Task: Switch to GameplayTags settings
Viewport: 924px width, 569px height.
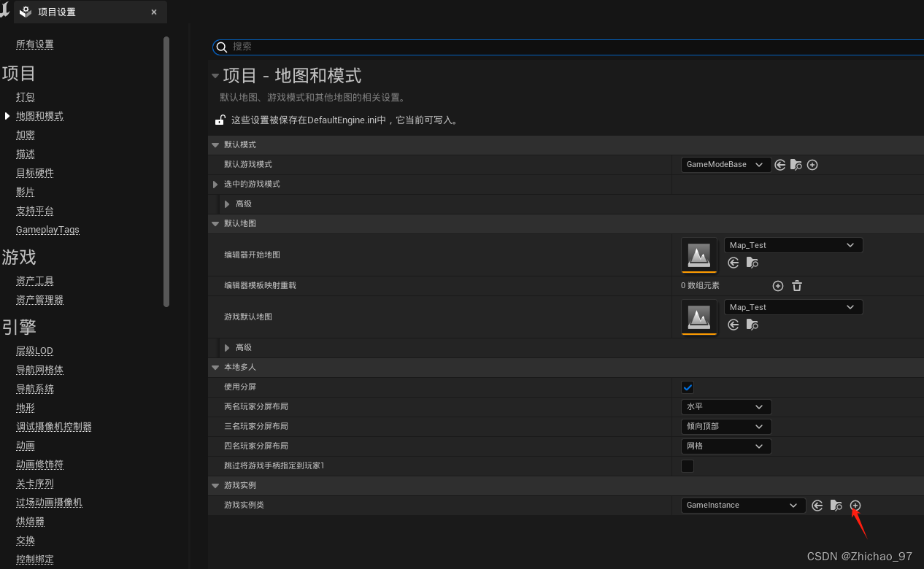Action: pyautogui.click(x=47, y=229)
